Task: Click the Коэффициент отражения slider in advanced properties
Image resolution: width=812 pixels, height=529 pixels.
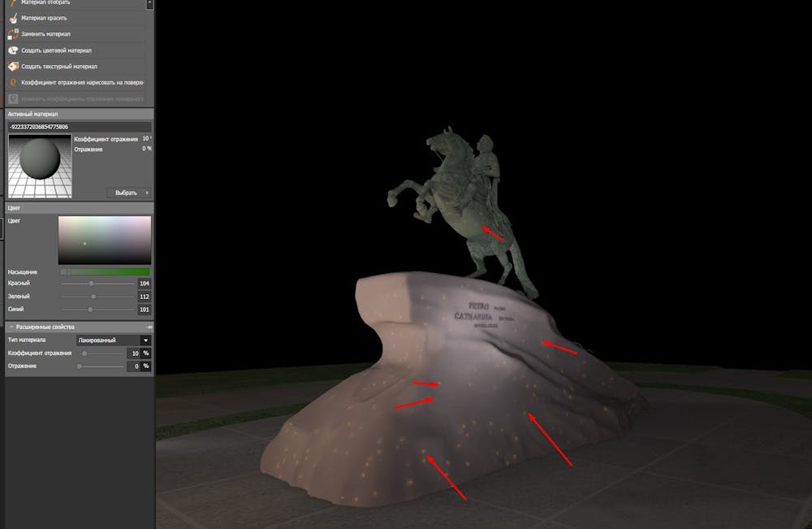Action: coord(101,353)
